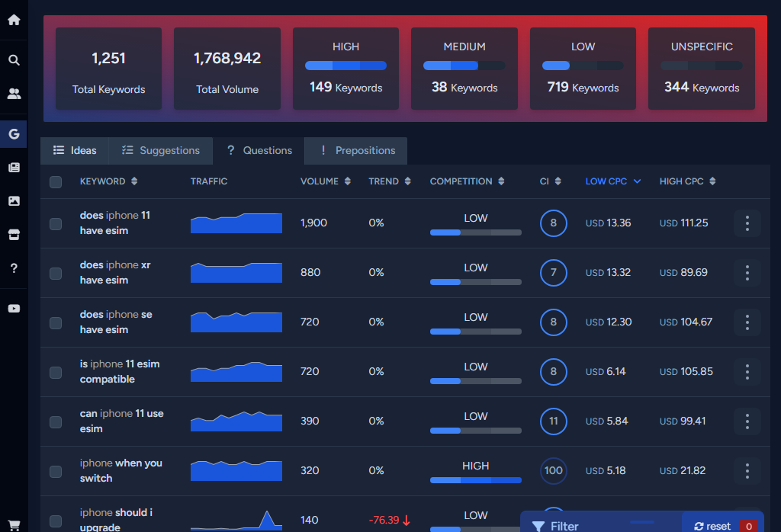Check the 'does iphone se have esim' row
The width and height of the screenshot is (781, 532).
(x=56, y=323)
